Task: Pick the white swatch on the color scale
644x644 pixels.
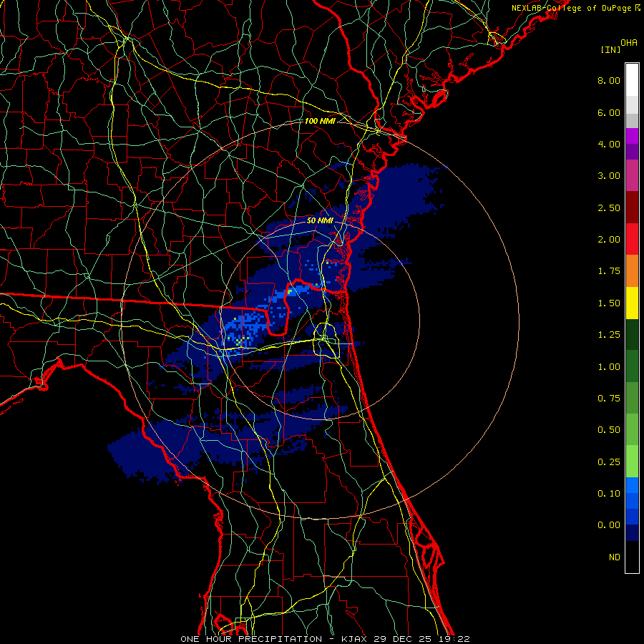Action: (632, 80)
